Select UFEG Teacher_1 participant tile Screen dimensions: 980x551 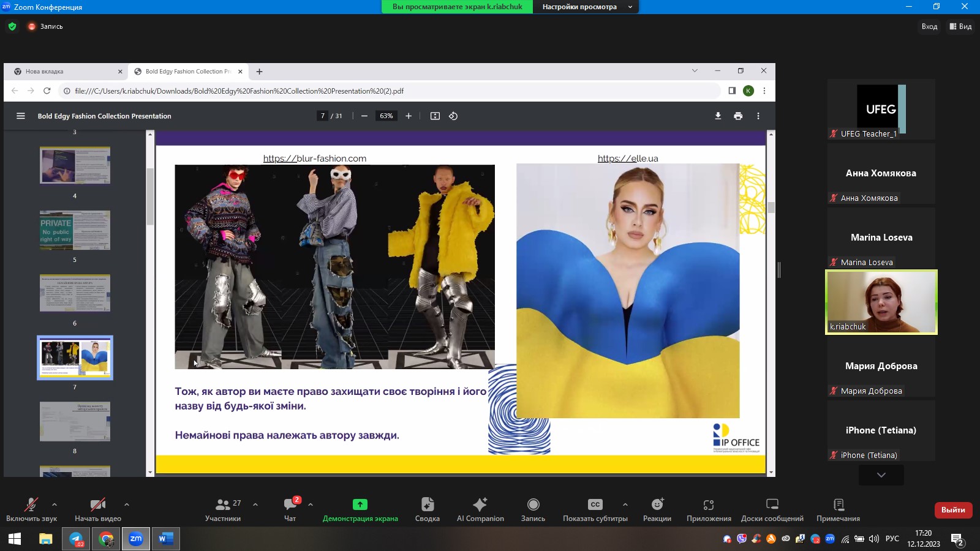881,110
